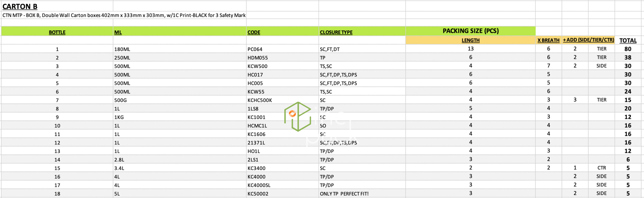This screenshot has height=198, width=644.
Task: Click the X BREATH subheader
Action: click(548, 40)
